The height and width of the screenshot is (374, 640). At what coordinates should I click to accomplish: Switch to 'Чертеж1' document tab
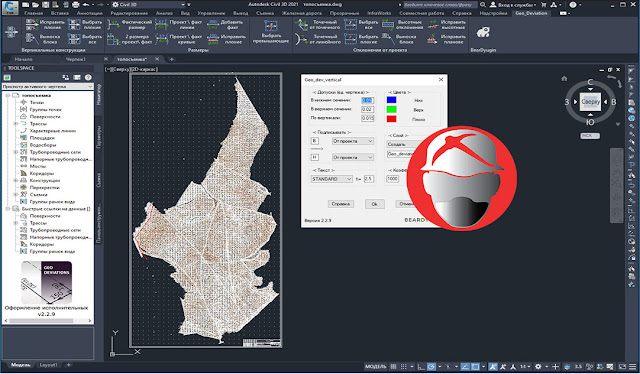pos(76,59)
